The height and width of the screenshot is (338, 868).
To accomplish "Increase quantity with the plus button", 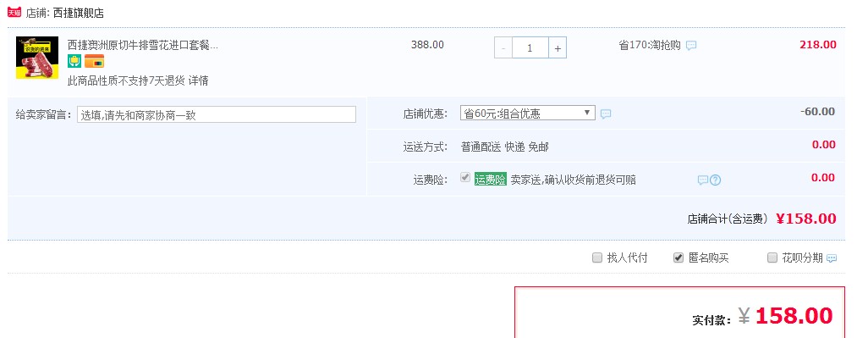I will tap(558, 48).
